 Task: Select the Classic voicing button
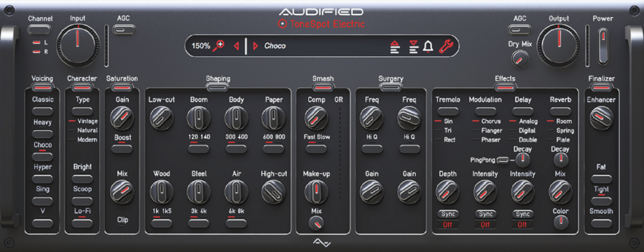43,111
